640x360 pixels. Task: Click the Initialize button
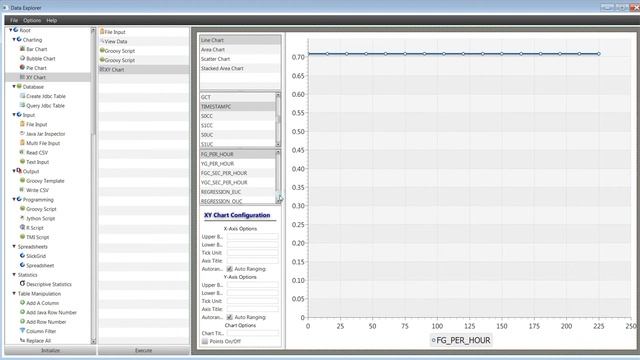(51, 350)
